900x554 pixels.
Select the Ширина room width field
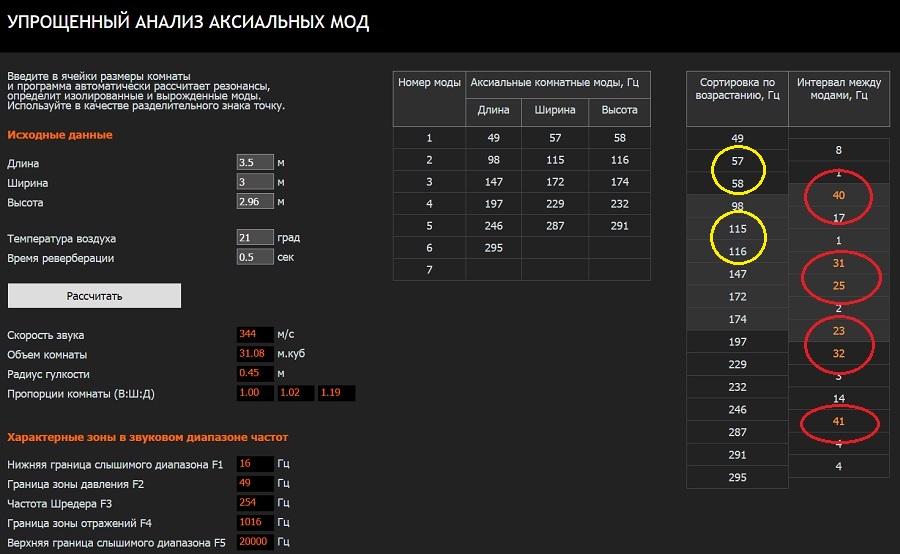click(255, 182)
